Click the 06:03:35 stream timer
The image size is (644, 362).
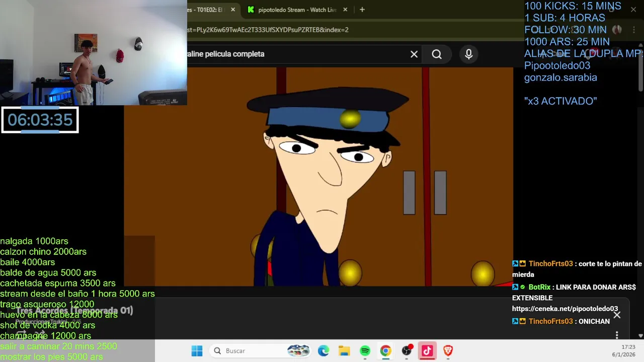(x=40, y=120)
